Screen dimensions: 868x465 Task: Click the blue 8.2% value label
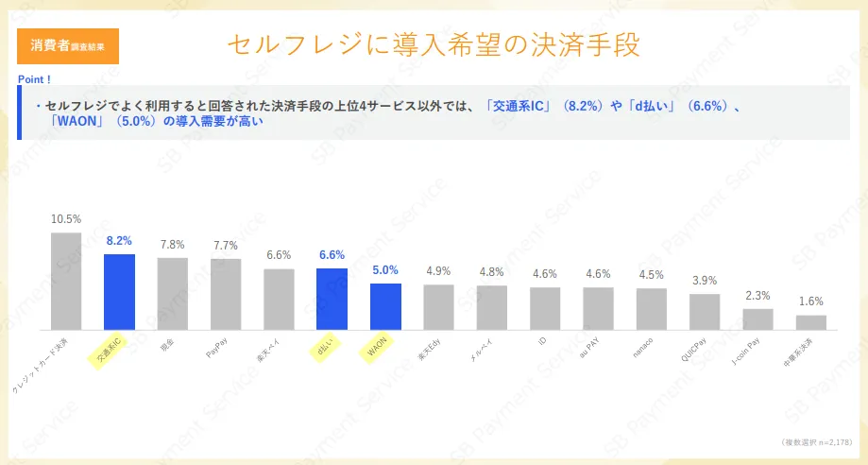pyautogui.click(x=119, y=241)
